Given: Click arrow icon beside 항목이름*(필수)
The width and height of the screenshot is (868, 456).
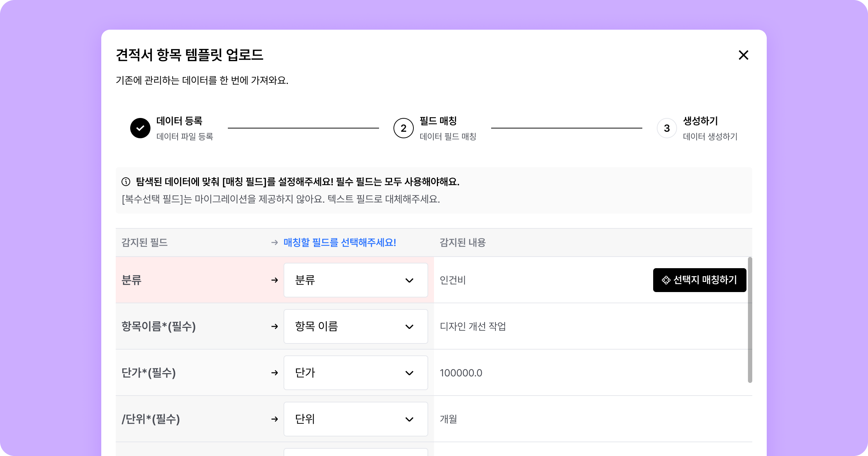Looking at the screenshot, I should tap(275, 326).
